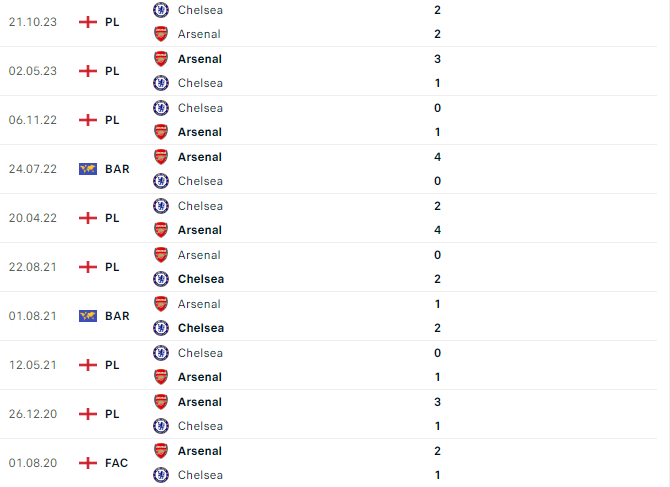Screen dimensions: 670x487
Task: Click Arsenal score 4 in 20.04.22 match
Action: [437, 230]
